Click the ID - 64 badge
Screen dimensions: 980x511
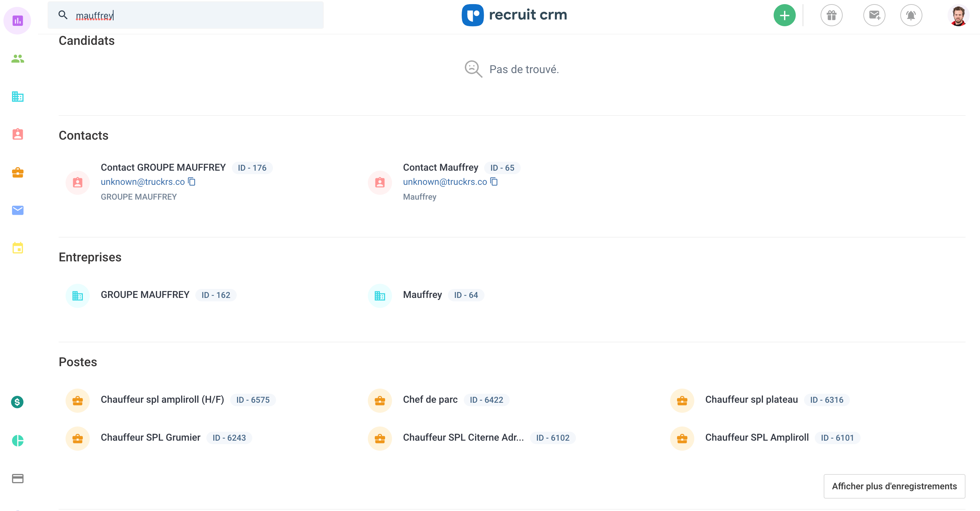click(466, 295)
